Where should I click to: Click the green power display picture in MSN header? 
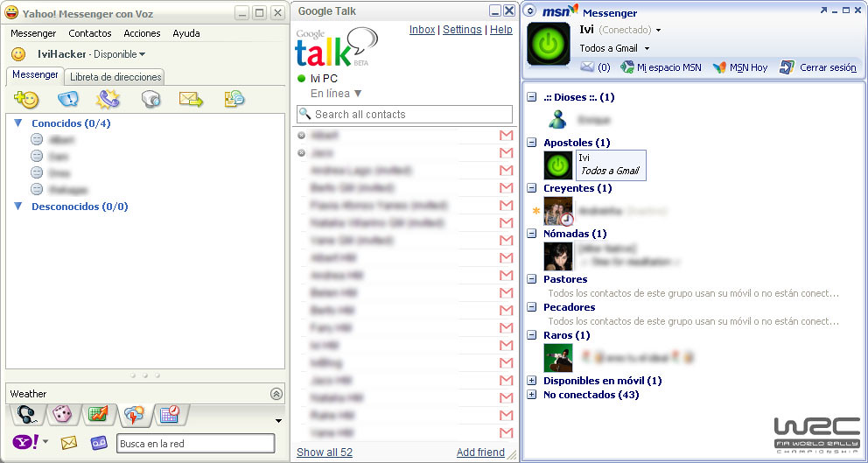click(x=548, y=45)
